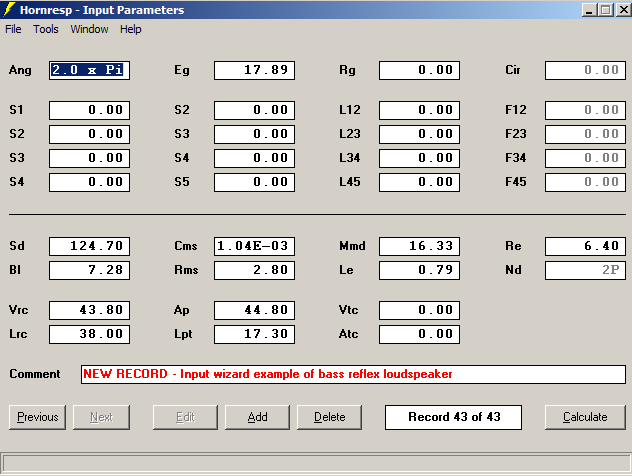Click the F12 input field

point(585,110)
